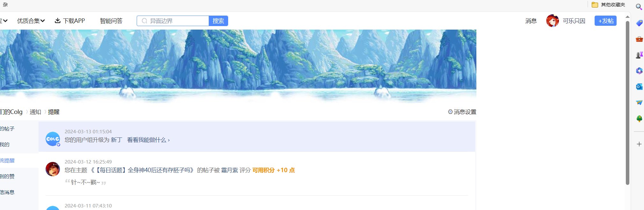Click the +发帖 post button

click(605, 21)
